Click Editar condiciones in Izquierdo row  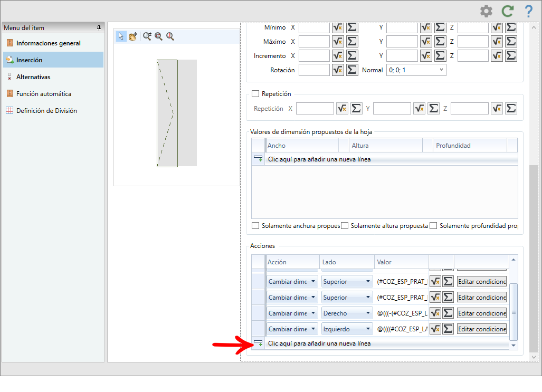(482, 329)
